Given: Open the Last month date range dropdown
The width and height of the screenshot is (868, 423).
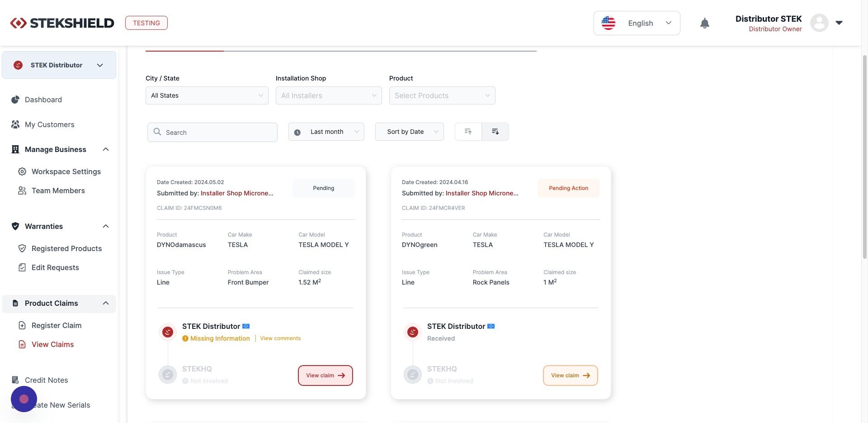Looking at the screenshot, I should [326, 132].
